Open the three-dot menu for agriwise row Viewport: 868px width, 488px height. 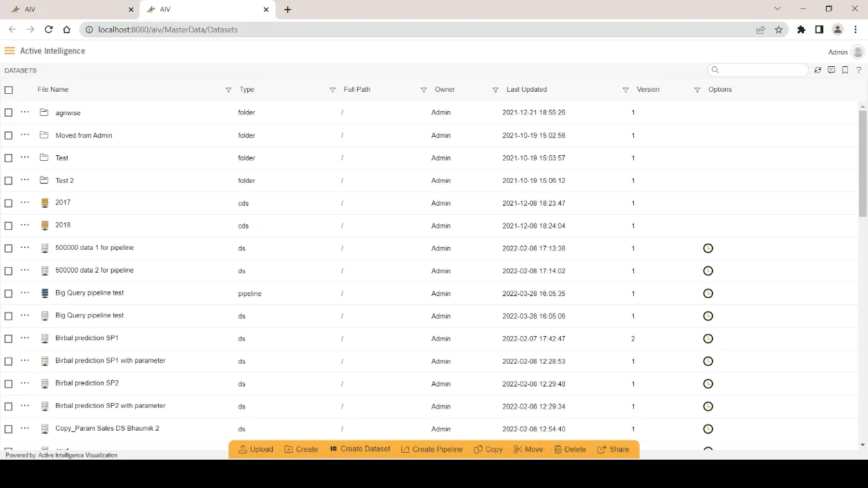(25, 112)
